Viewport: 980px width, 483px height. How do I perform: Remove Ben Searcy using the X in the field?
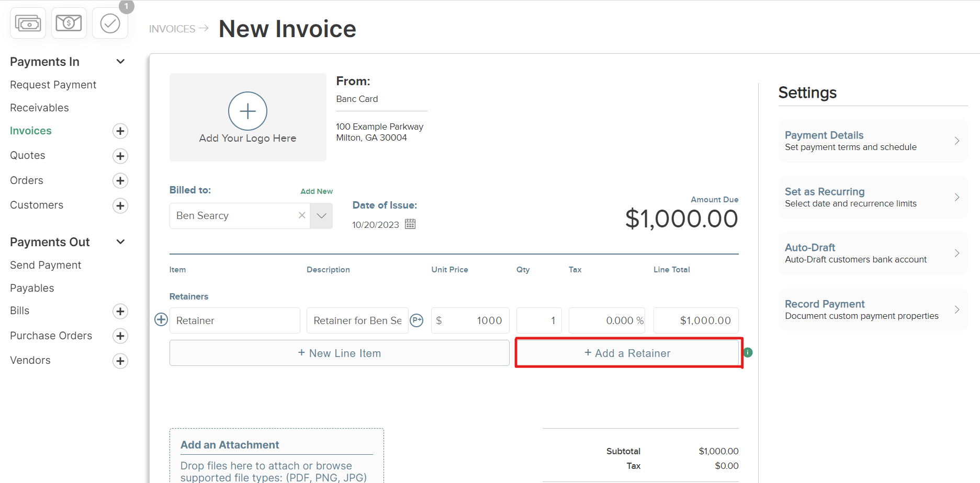click(x=301, y=215)
